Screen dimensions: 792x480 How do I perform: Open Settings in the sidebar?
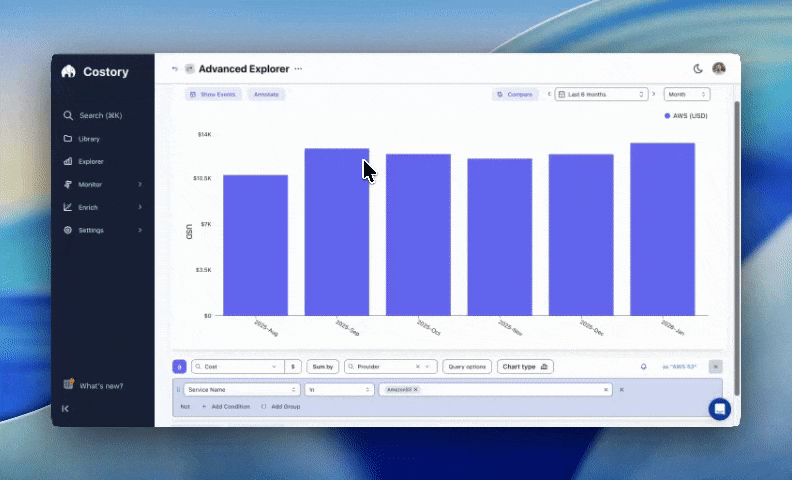click(84, 230)
